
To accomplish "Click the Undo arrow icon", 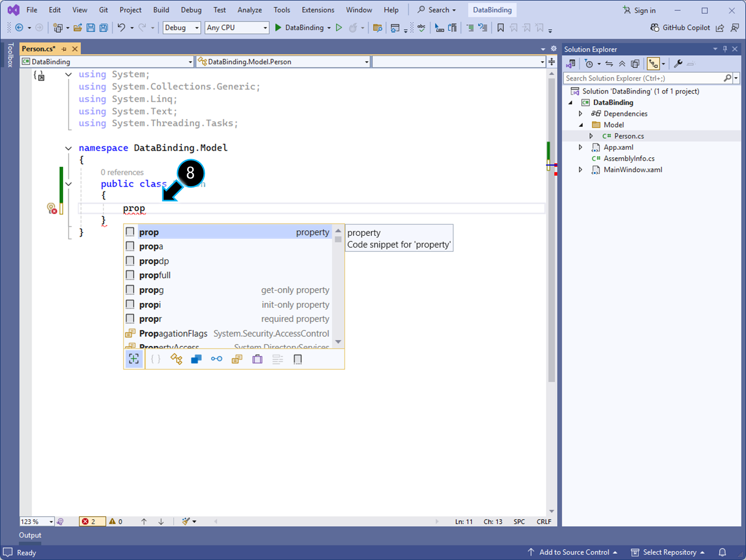I will [121, 28].
